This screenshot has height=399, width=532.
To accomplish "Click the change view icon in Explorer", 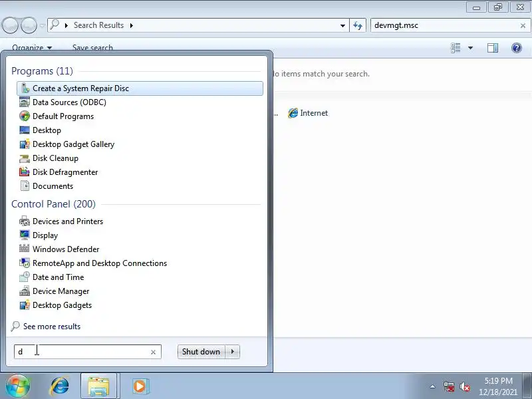I will point(456,48).
